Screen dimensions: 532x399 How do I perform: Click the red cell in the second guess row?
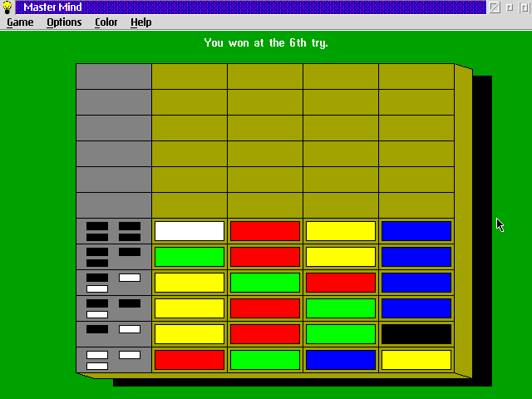[265, 334]
